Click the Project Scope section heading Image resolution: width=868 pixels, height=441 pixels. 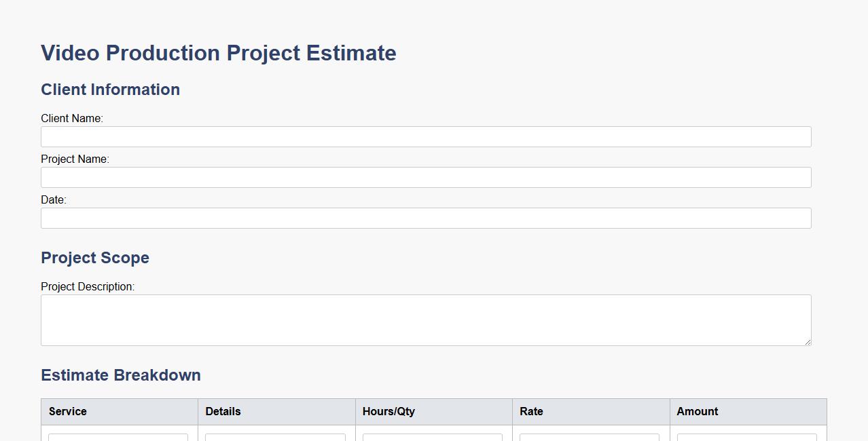click(95, 258)
